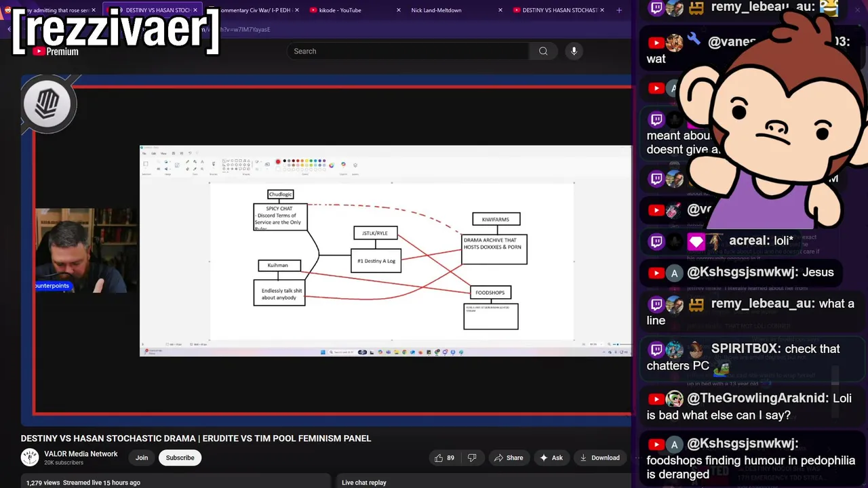
Task: Dislike the video with thumbs-down
Action: [472, 457]
